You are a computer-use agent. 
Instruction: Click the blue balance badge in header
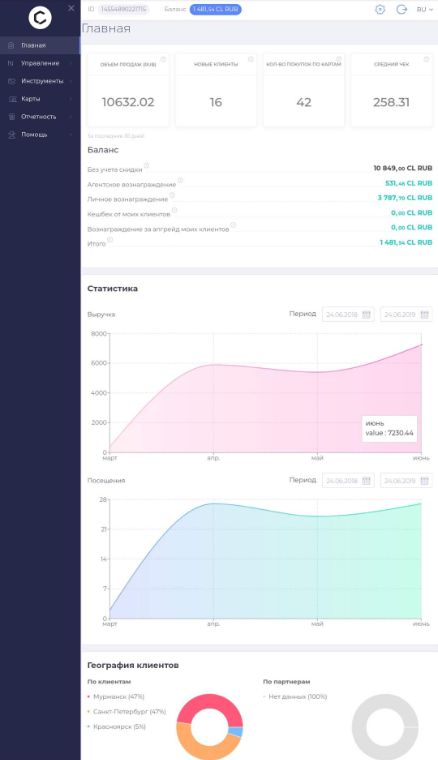point(215,9)
